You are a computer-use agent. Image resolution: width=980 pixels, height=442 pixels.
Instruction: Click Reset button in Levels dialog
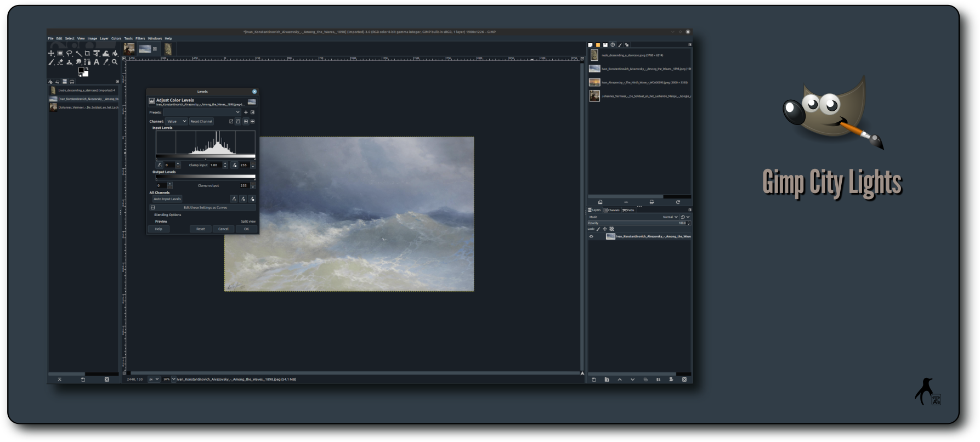[x=201, y=229]
